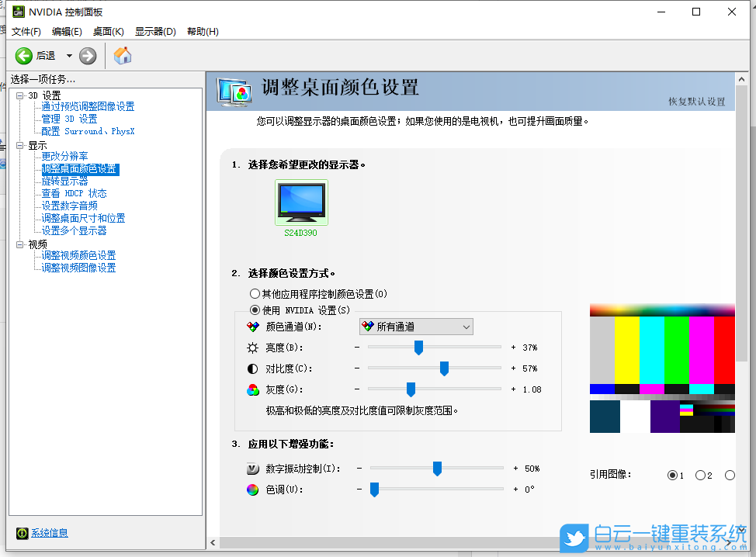Open the 文件(F) menu
Screen dimensions: 756x557
point(26,32)
